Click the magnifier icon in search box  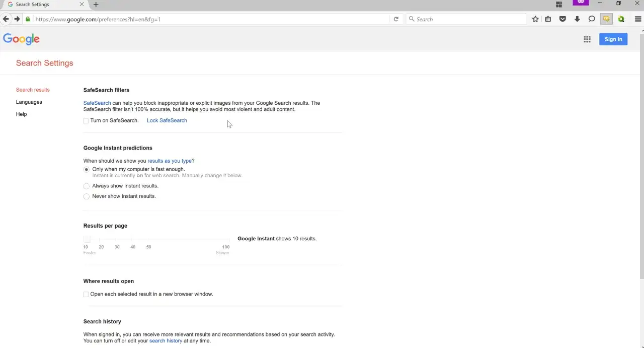(x=412, y=19)
